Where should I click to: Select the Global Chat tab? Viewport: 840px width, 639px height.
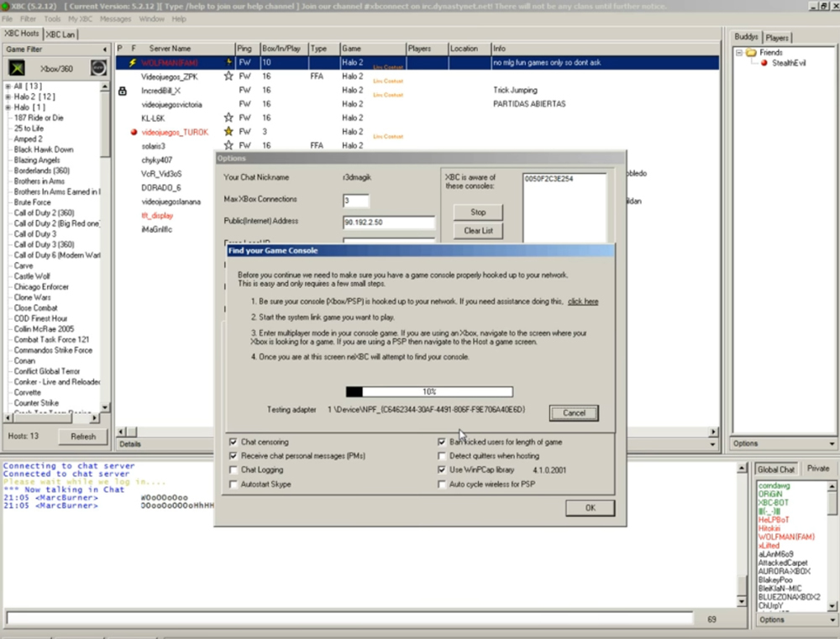(x=775, y=469)
